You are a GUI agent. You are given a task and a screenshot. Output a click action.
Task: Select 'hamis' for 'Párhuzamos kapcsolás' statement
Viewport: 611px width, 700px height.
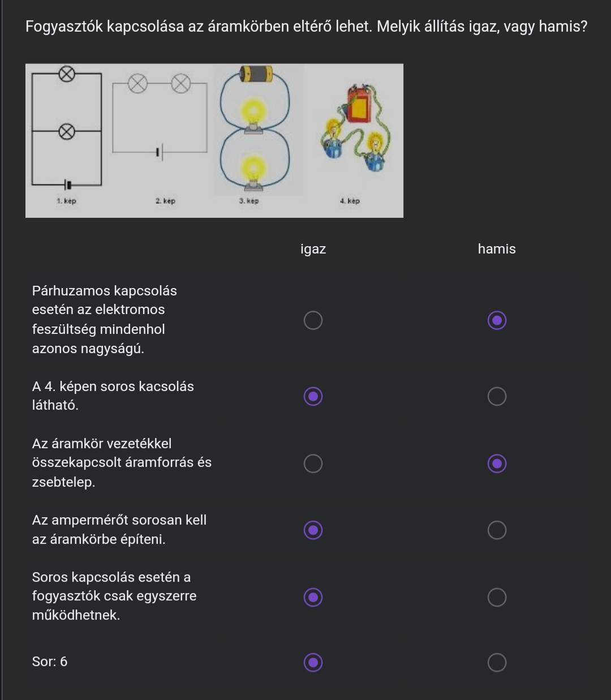(497, 320)
